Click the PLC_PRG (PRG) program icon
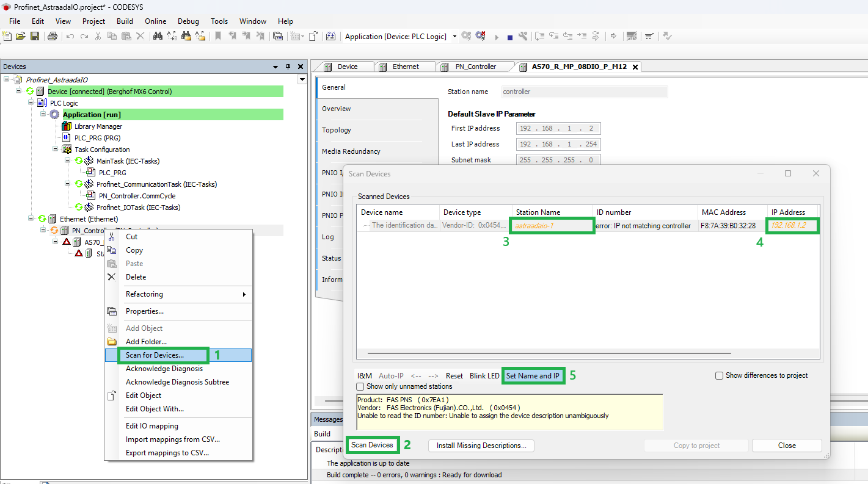Screen dimensions: 868x484 (67, 138)
